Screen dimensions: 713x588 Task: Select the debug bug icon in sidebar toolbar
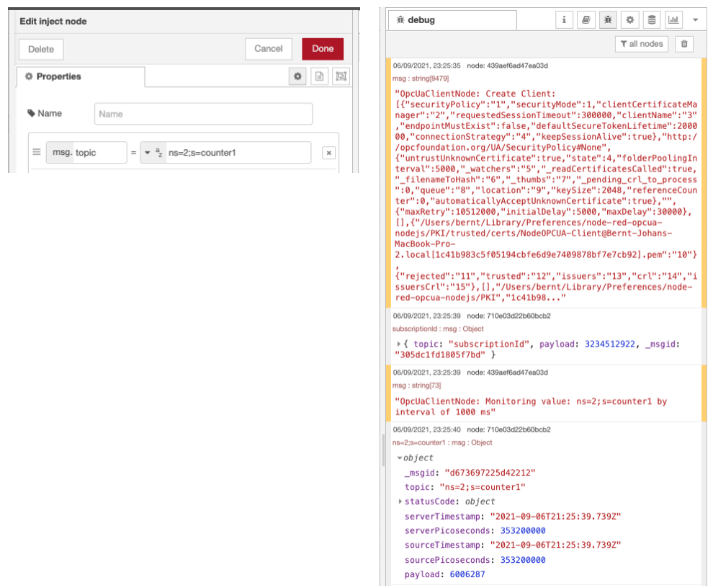coord(608,20)
